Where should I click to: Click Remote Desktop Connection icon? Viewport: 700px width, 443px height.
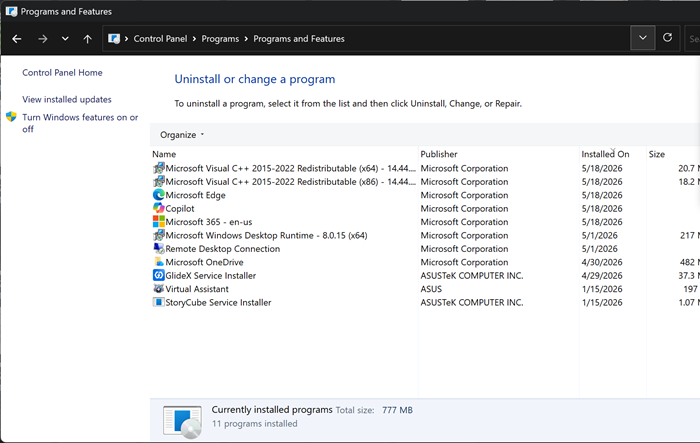(158, 248)
